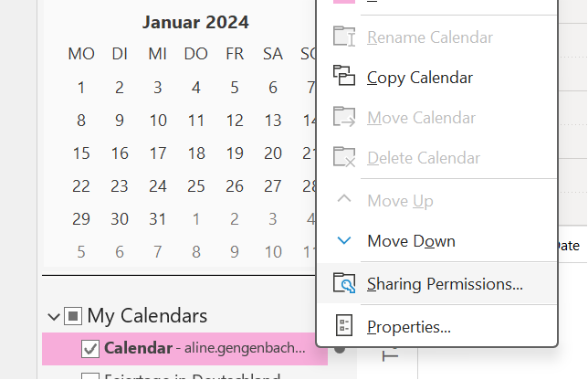Click the Delete Calendar icon
588x380 pixels.
343,157
